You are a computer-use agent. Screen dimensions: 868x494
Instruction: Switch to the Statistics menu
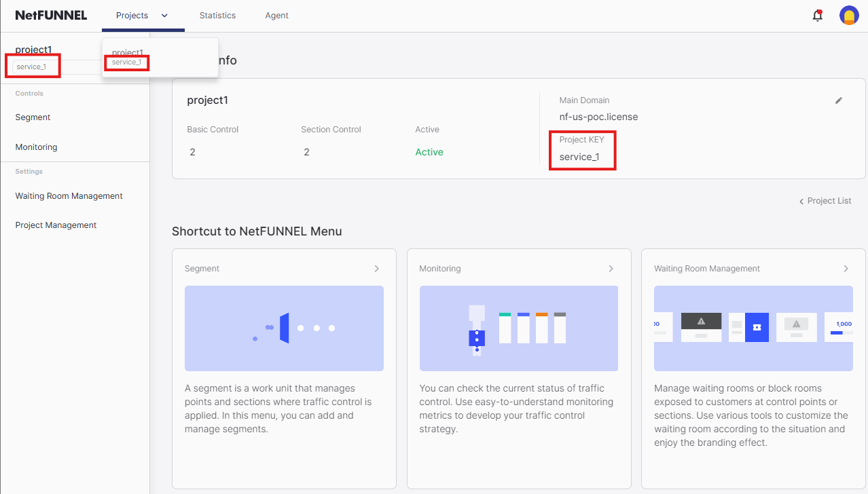tap(217, 14)
